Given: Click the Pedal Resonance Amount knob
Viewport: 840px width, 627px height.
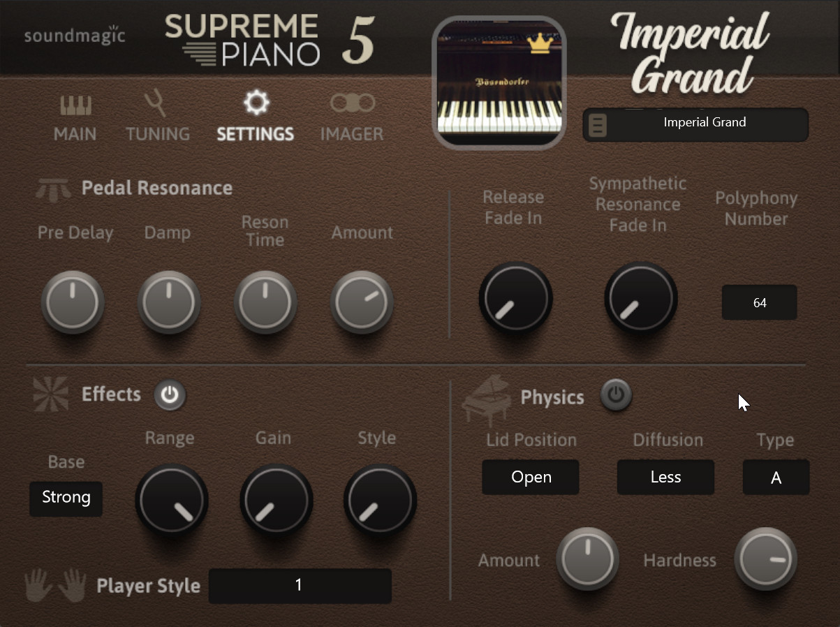Looking at the screenshot, I should coord(362,302).
